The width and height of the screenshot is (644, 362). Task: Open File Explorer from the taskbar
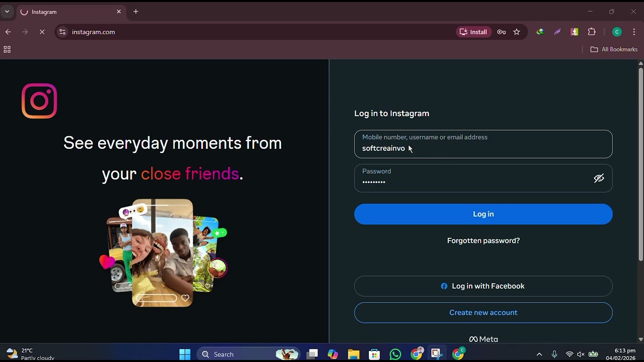(354, 354)
